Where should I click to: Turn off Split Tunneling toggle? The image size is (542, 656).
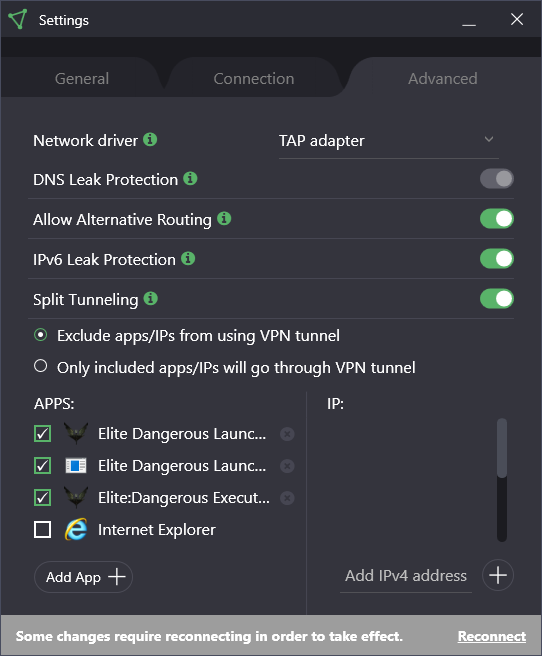(x=497, y=299)
